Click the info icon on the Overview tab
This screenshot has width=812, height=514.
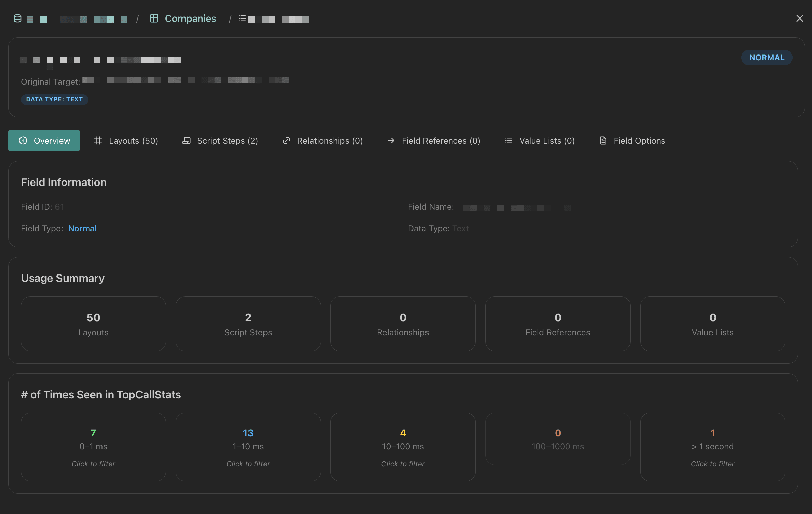click(23, 140)
